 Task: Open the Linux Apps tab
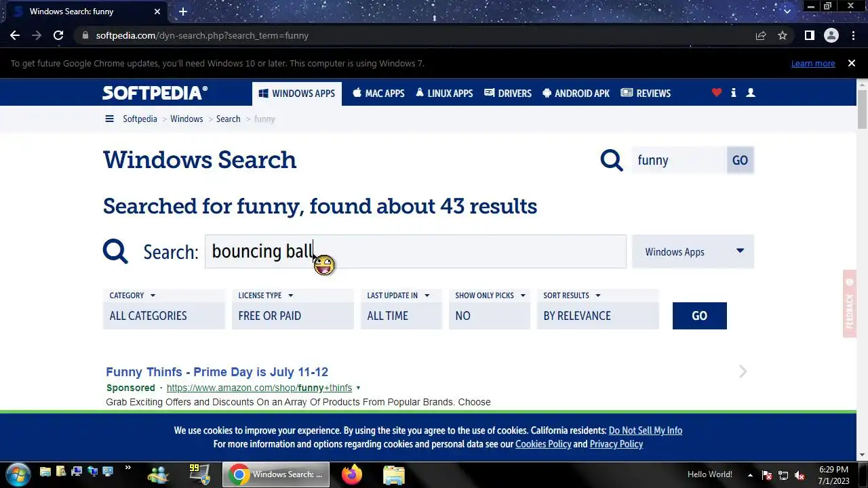444,93
